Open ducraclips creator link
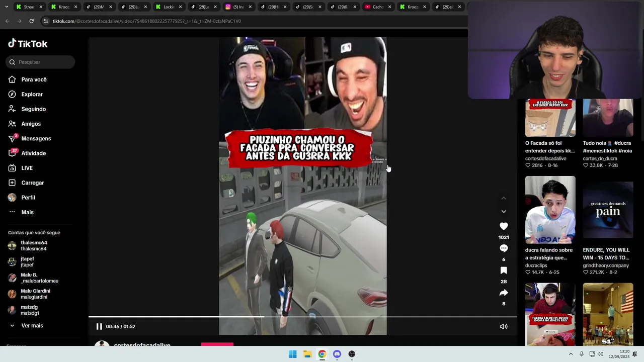 coord(536,265)
